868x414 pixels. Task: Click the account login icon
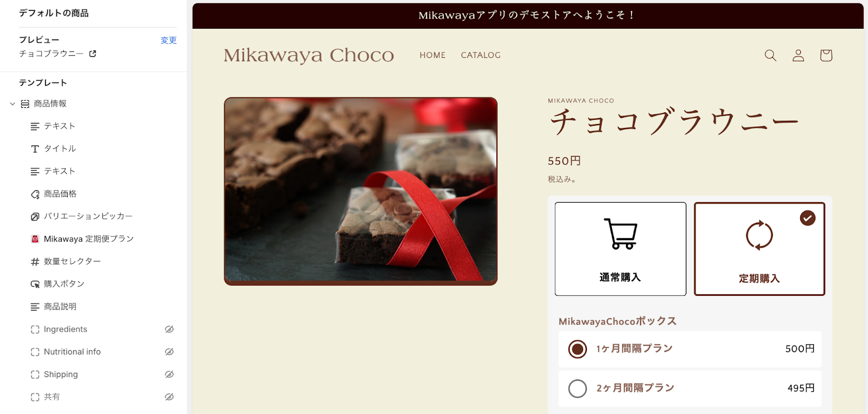pyautogui.click(x=798, y=55)
